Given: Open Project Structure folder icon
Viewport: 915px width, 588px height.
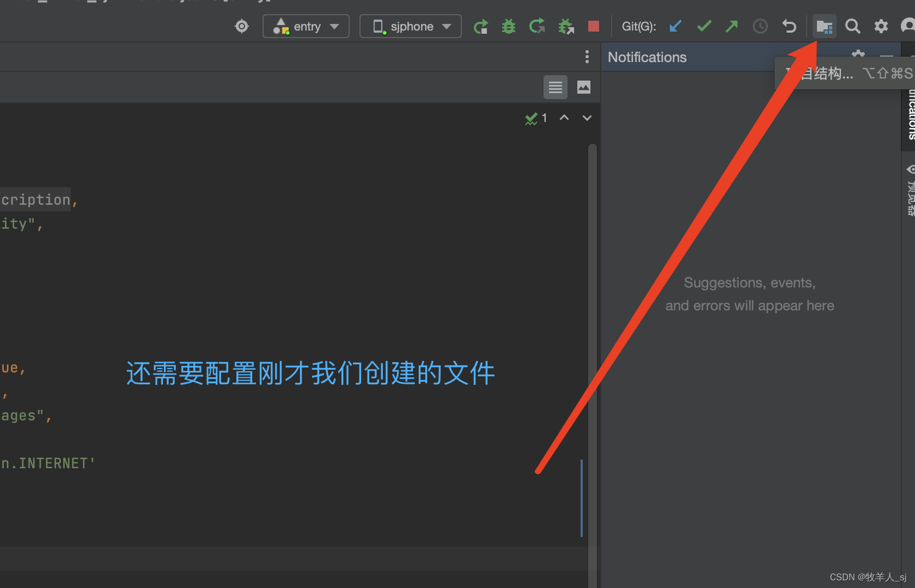Looking at the screenshot, I should click(825, 26).
